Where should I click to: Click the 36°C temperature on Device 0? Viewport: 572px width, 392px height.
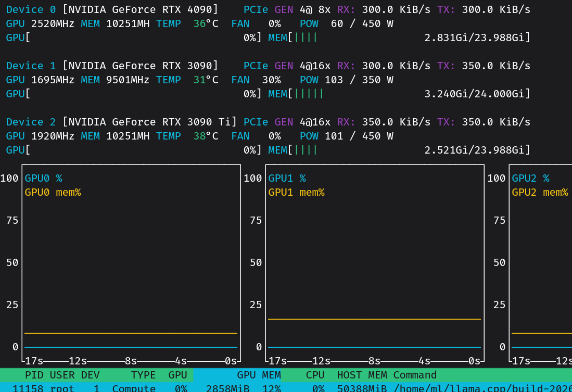click(x=206, y=23)
